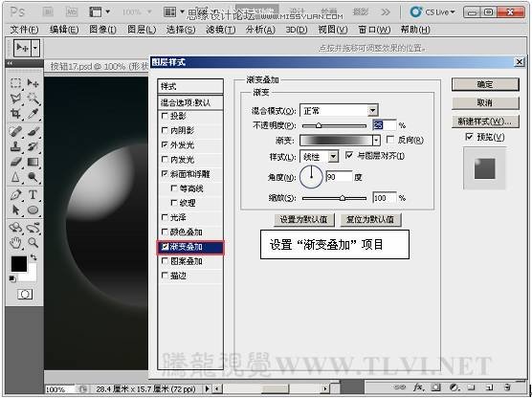Click 复位为默认值 button
532x398 pixels.
tap(370, 219)
